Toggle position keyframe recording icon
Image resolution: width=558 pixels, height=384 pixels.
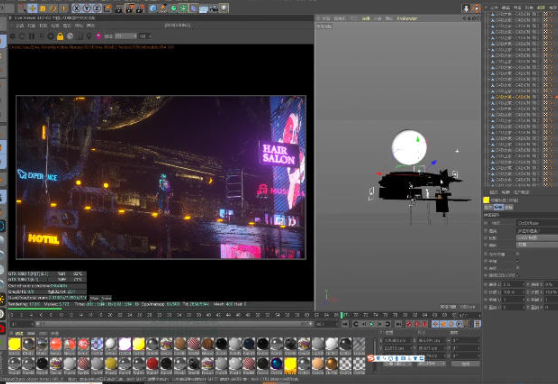coord(435,324)
